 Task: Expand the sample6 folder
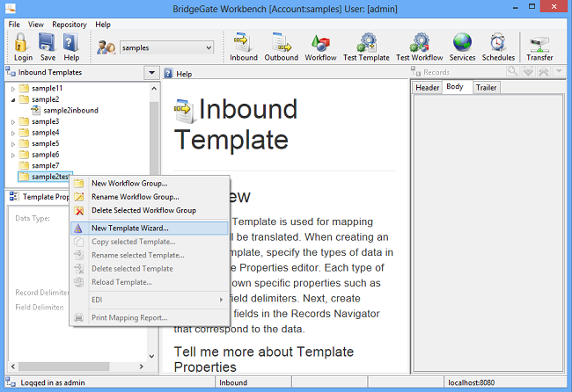tap(13, 156)
